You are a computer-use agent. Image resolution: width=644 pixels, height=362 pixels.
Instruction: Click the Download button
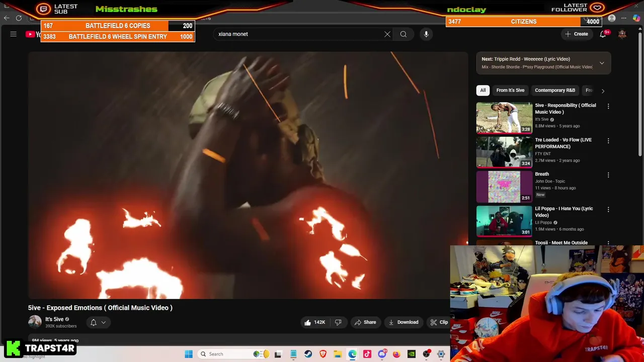[404, 322]
